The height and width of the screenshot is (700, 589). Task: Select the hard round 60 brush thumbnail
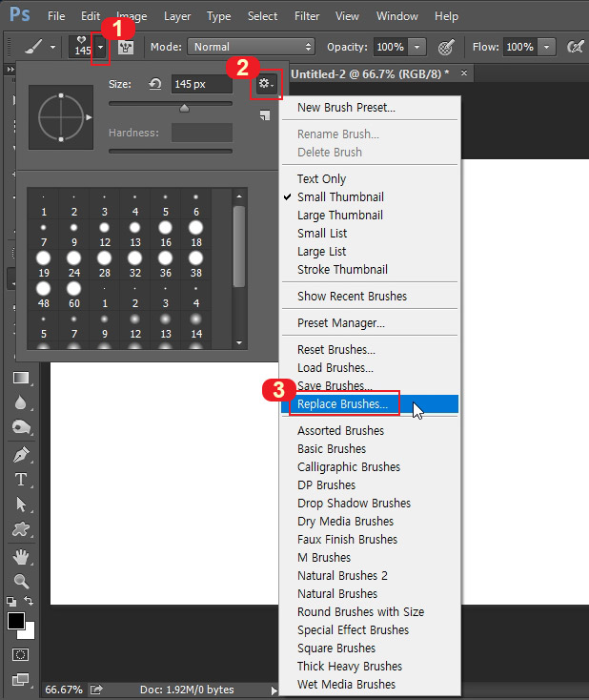pos(74,295)
